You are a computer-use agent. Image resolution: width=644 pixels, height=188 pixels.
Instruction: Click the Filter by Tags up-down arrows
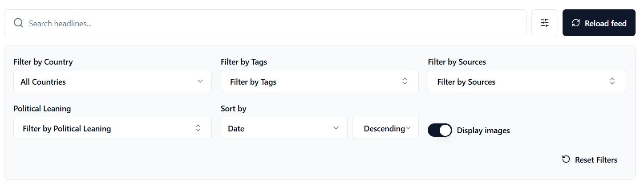pyautogui.click(x=405, y=82)
